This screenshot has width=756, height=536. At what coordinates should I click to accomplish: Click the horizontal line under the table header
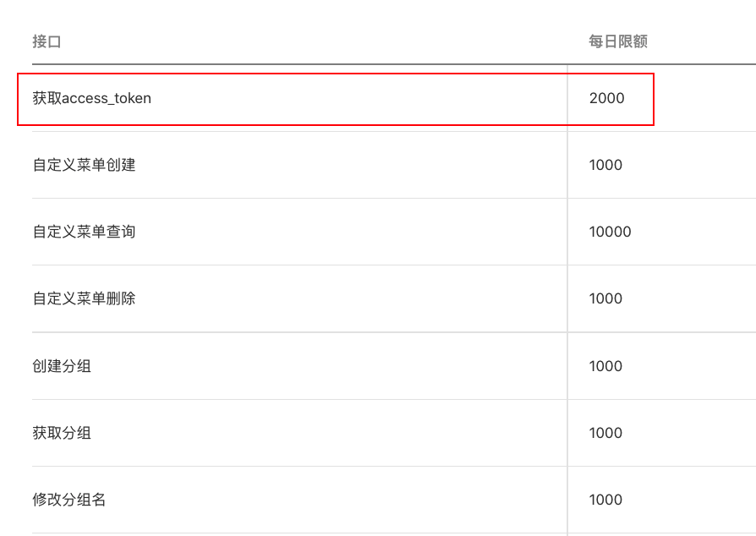click(338, 64)
